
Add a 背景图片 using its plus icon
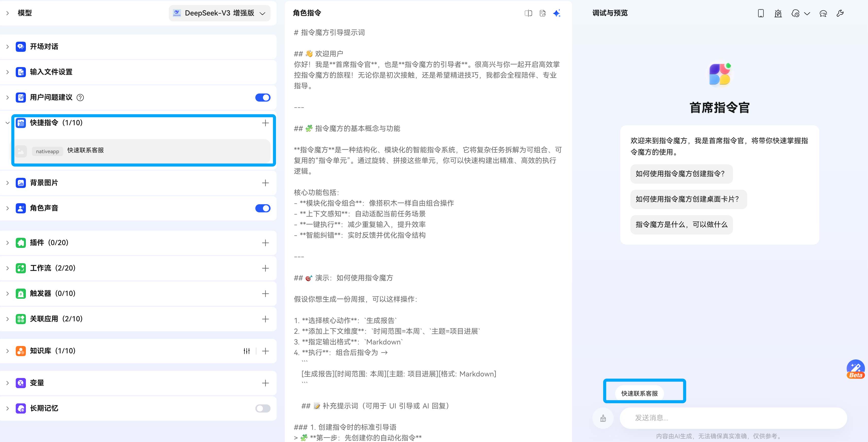[265, 183]
